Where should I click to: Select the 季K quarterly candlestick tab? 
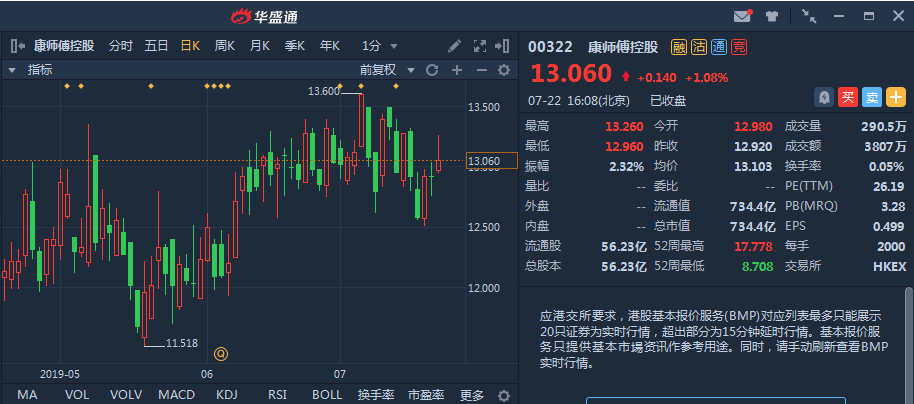coord(294,46)
